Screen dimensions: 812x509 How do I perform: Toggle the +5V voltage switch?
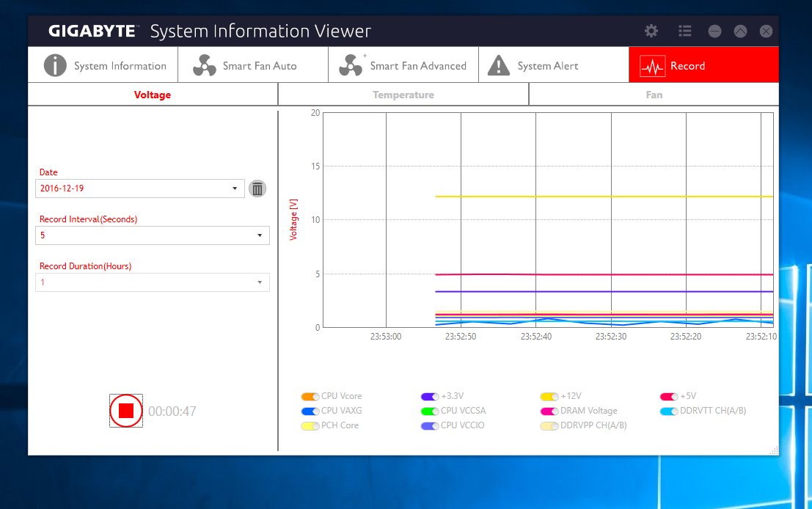tap(669, 396)
